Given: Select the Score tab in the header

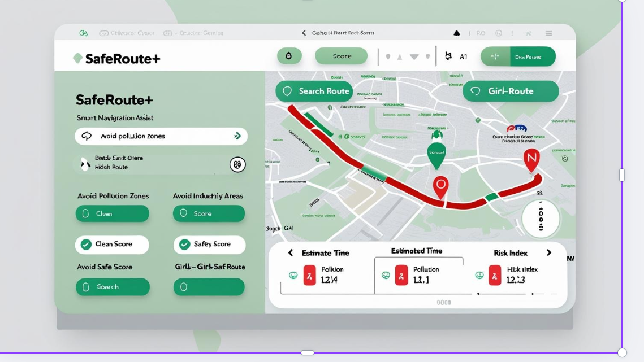Looking at the screenshot, I should 342,56.
